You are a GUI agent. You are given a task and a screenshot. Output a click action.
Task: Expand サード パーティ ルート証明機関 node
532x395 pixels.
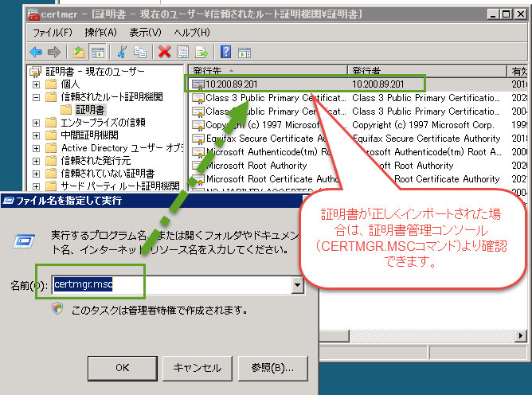tap(36, 186)
